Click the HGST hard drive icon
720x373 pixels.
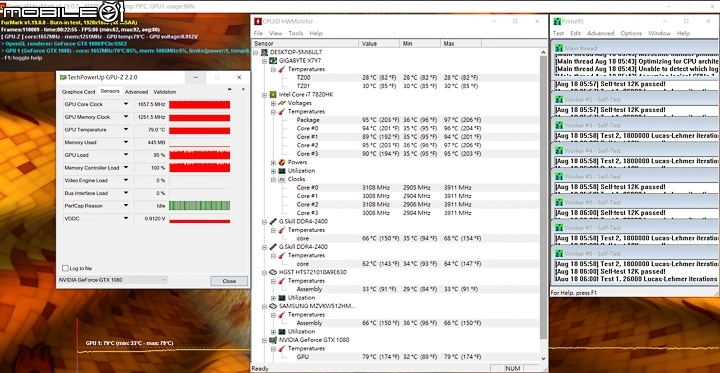[273, 272]
